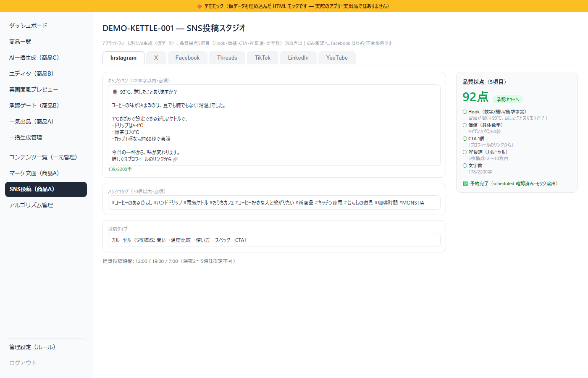This screenshot has width=588, height=378.
Task: Click the hashtag input field
Action: pyautogui.click(x=274, y=202)
